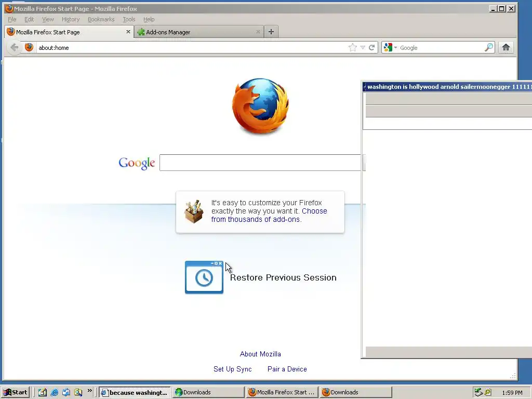Click the Google logo on the start page
Screen dimensions: 532x399
[137, 163]
